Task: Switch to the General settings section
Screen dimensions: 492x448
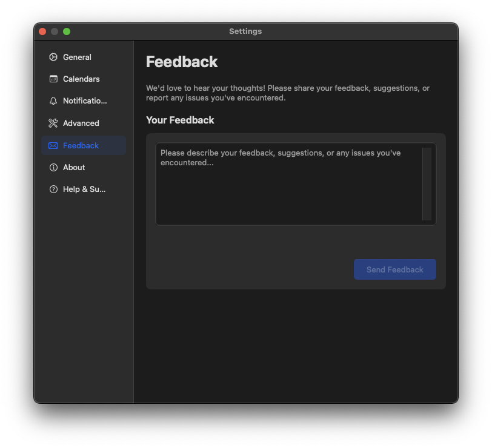Action: tap(77, 57)
